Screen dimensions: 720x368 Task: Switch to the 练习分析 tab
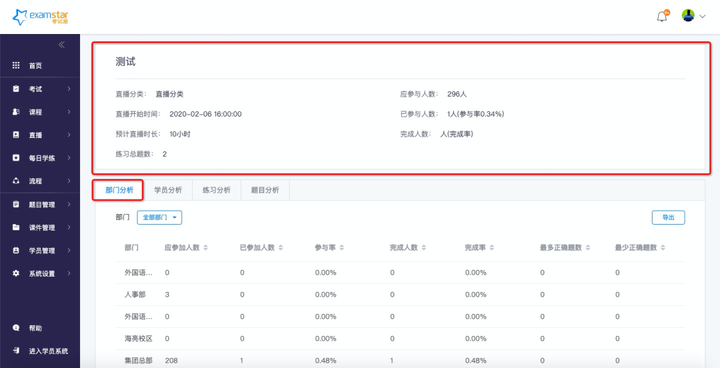(x=217, y=190)
